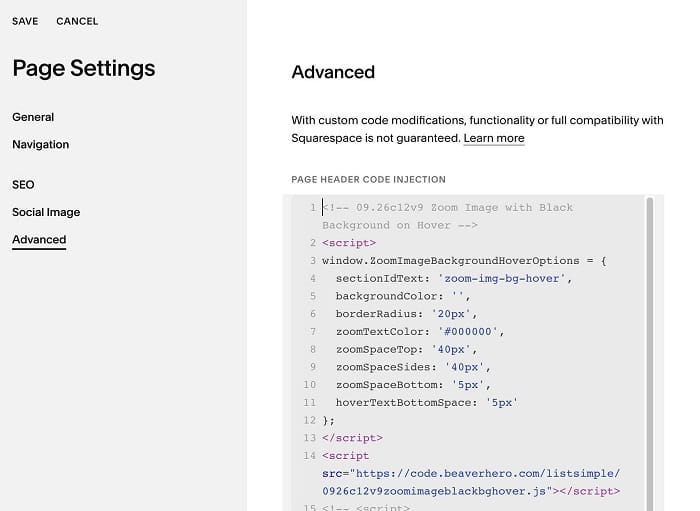Open the General settings tab
This screenshot has width=700, height=511.
point(33,117)
